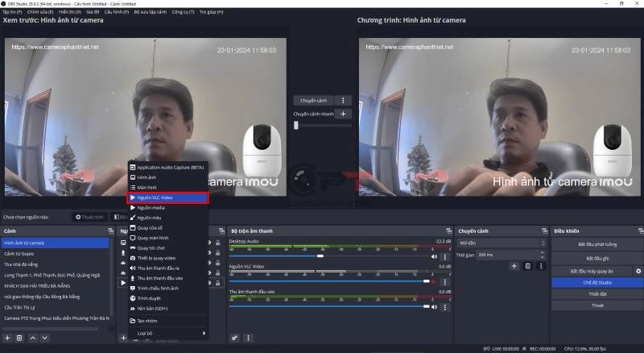Open the Trợ giúp menu

point(212,12)
